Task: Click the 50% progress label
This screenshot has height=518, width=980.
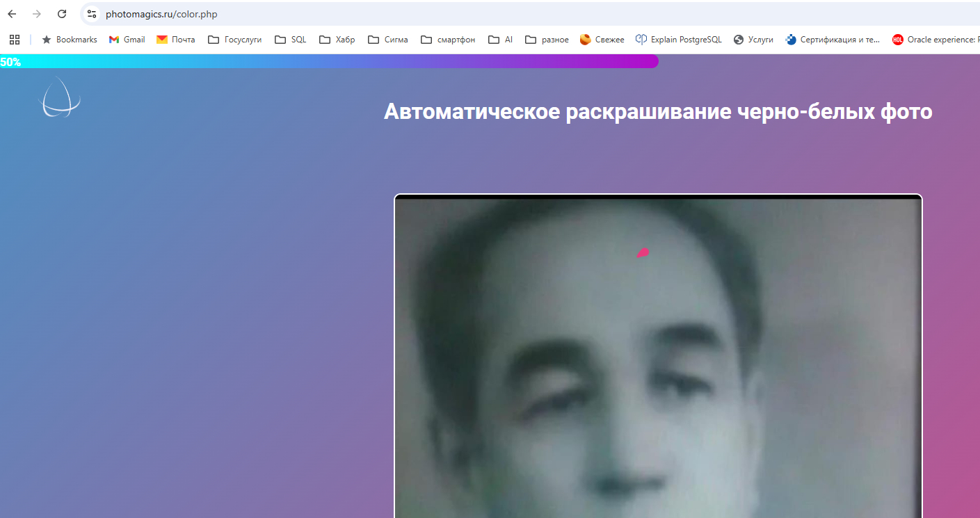Action: tap(10, 62)
